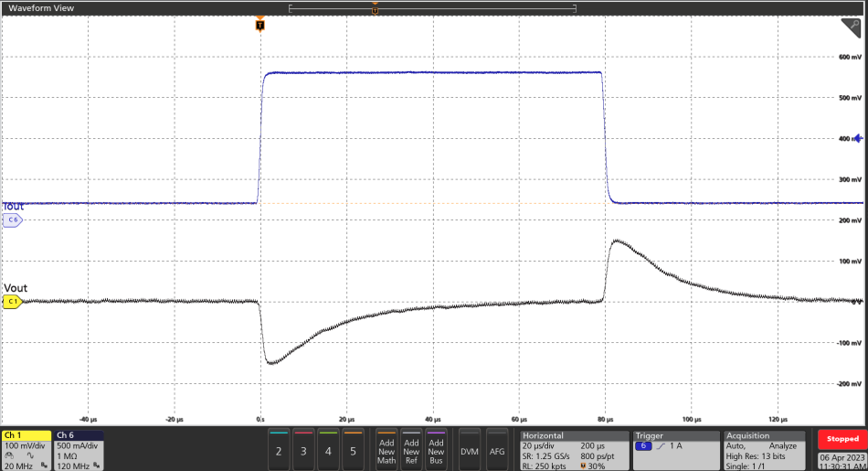Click the Ch 1 yellow channel badge
The image size is (868, 471).
tap(26, 435)
